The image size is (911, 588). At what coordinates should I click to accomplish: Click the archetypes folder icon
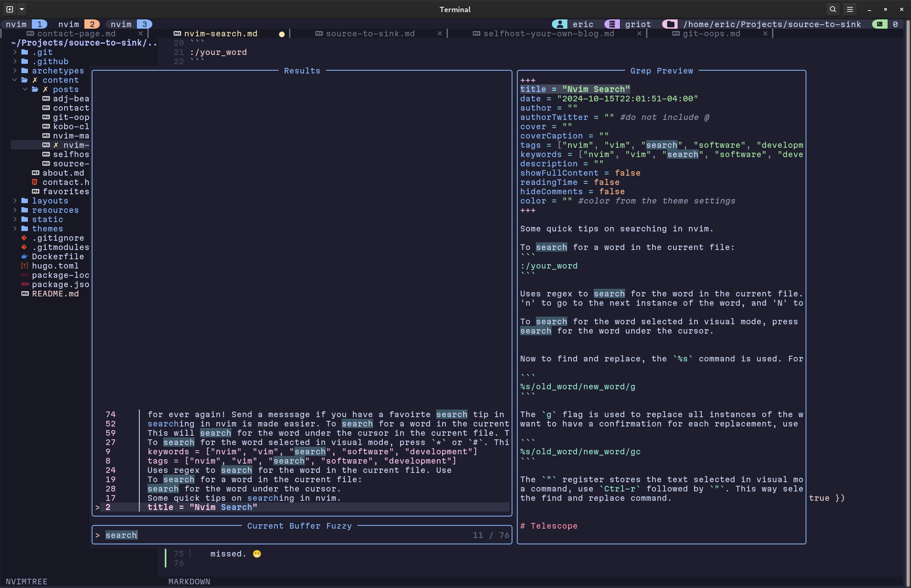click(x=25, y=71)
